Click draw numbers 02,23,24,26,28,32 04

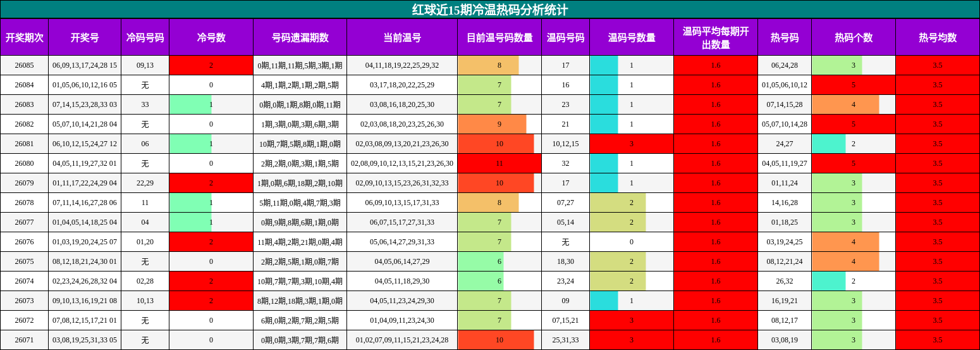click(85, 281)
